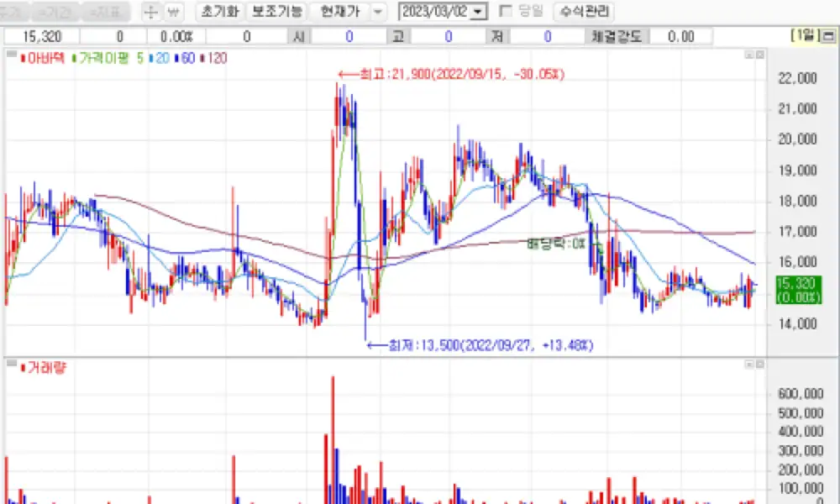Click the 0.00 체결강도 value
840x504 pixels.
pyautogui.click(x=681, y=36)
